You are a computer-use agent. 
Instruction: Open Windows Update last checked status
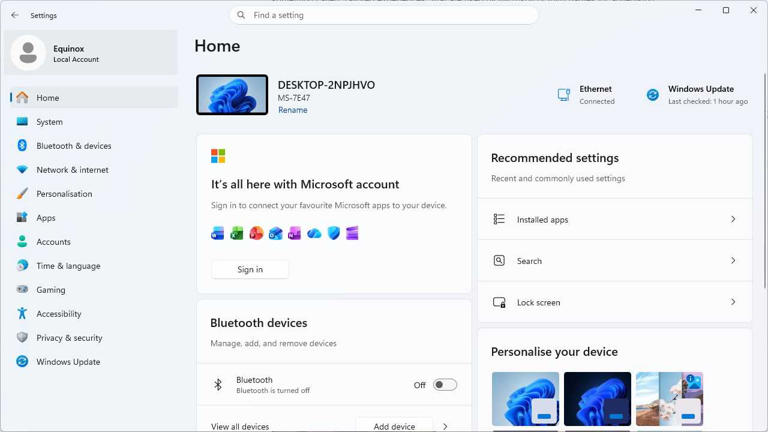click(x=697, y=95)
